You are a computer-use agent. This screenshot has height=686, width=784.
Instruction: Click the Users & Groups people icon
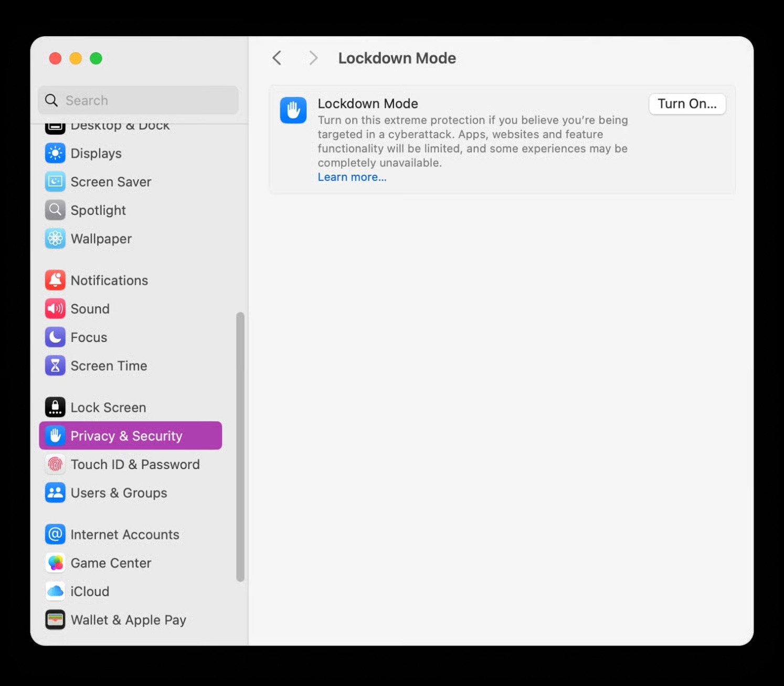click(x=55, y=493)
